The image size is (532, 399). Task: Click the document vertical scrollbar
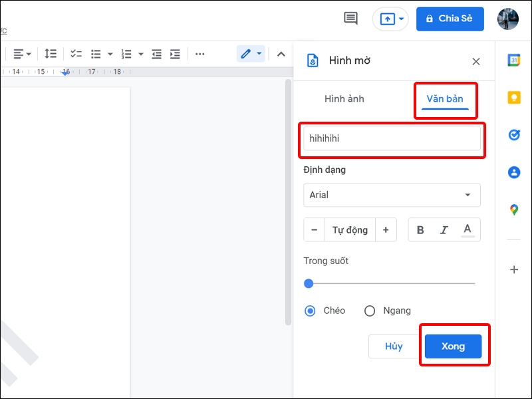click(288, 202)
